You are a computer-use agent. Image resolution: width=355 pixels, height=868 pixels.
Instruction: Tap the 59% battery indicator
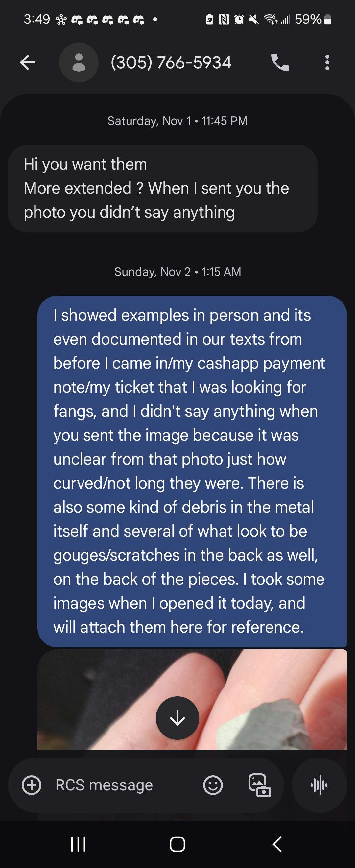[313, 19]
